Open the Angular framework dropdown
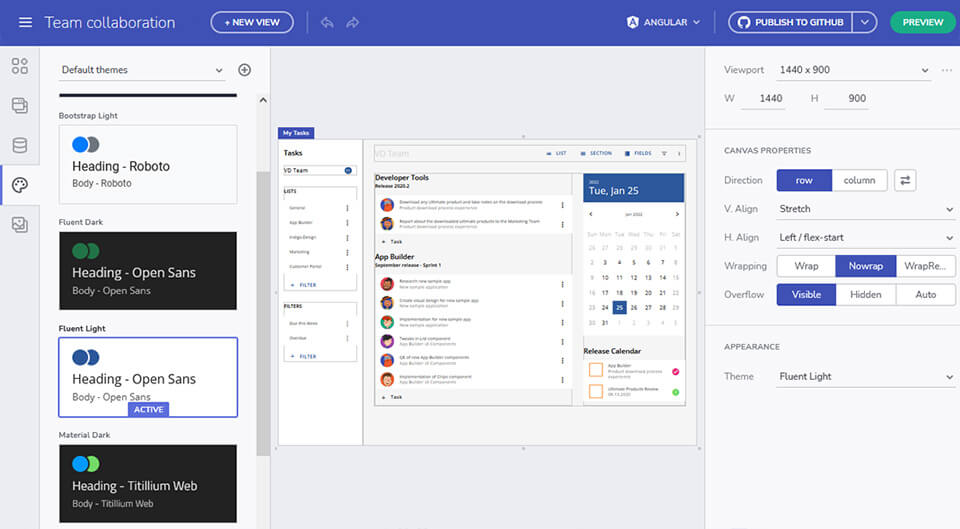960x529 pixels. (664, 22)
